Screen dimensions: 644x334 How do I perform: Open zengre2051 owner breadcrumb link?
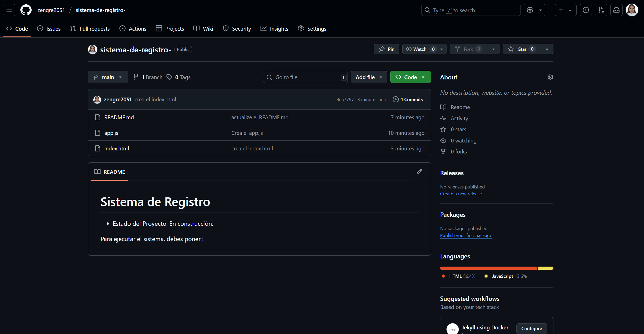(x=51, y=10)
